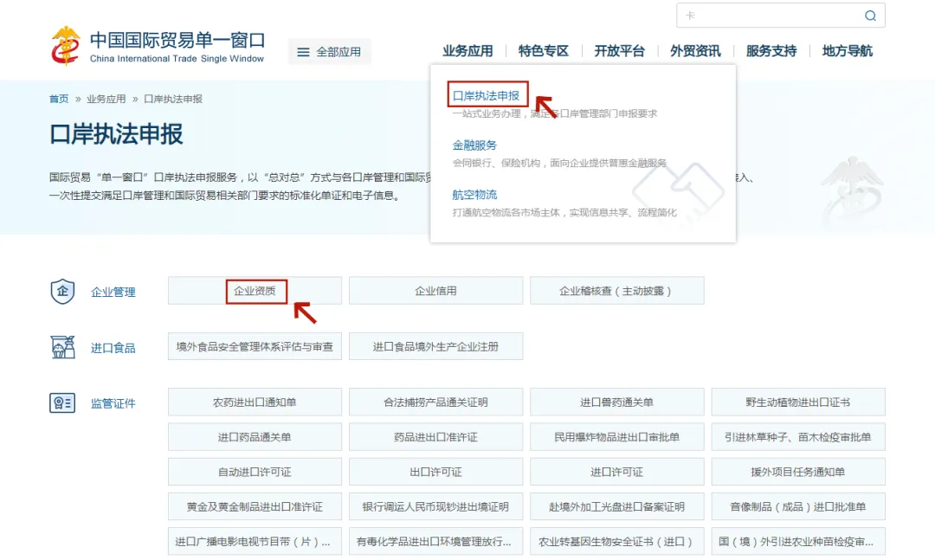
Task: Open the 金融服务 service link
Action: [x=474, y=145]
